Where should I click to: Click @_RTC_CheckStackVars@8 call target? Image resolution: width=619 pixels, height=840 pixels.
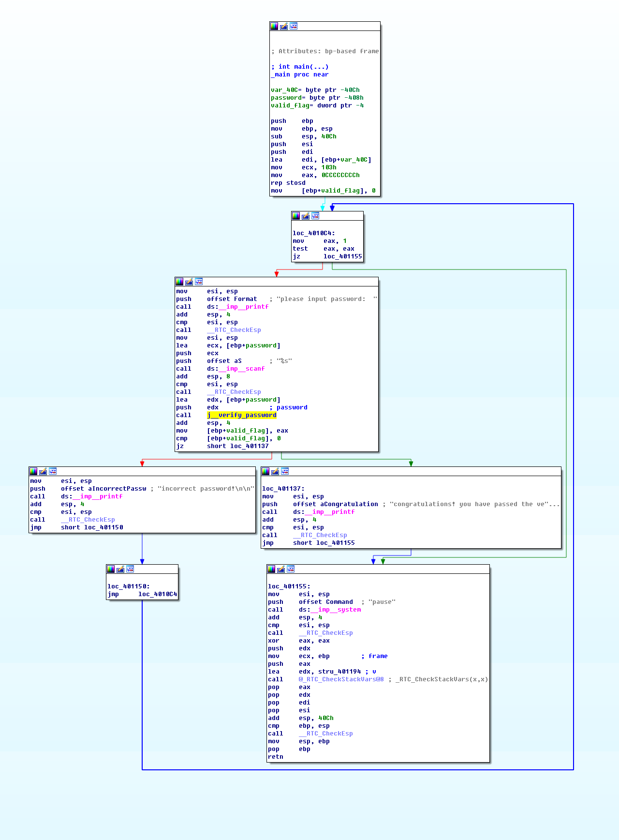coord(341,679)
